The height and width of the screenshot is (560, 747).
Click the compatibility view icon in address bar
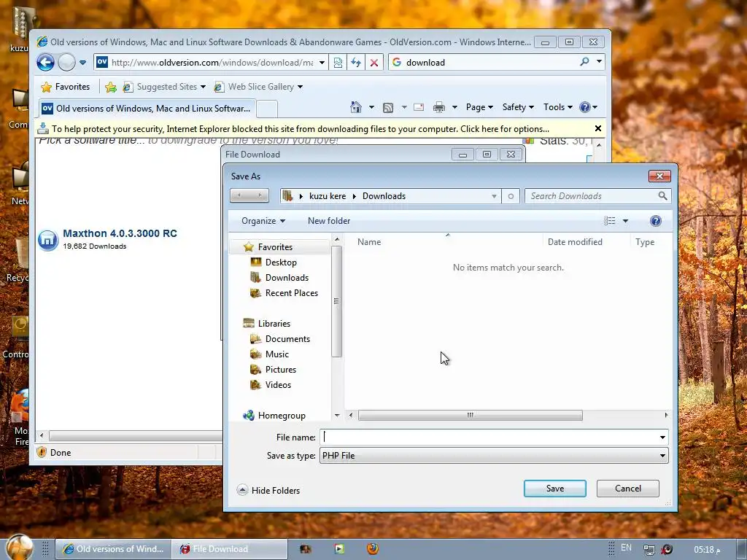click(338, 63)
